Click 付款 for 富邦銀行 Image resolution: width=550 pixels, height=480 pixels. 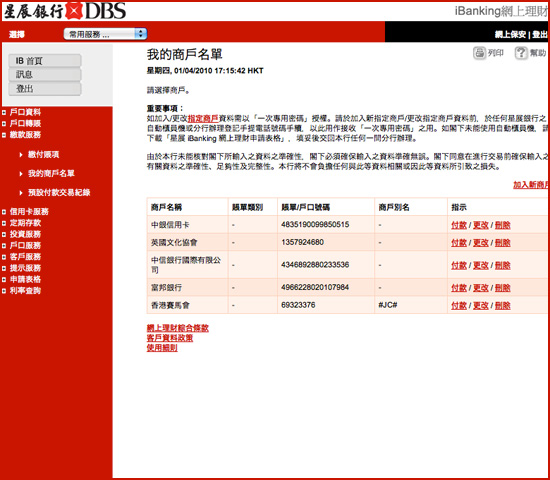[x=459, y=288]
